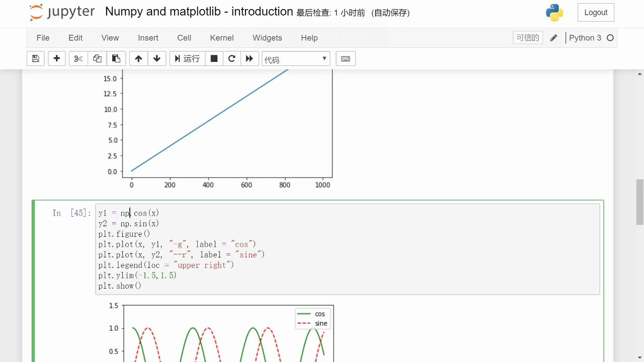This screenshot has height=362, width=644.
Task: Toggle the trusted notebook indicator
Action: tap(528, 38)
